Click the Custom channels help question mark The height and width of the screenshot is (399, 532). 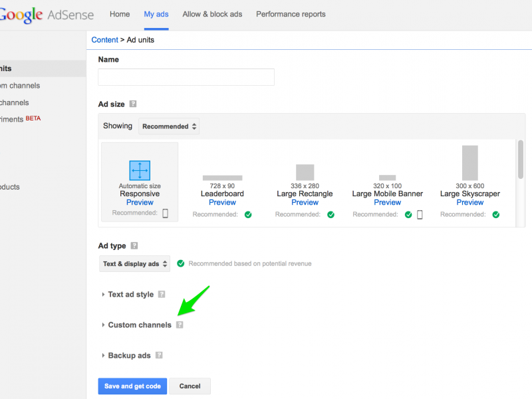point(180,325)
